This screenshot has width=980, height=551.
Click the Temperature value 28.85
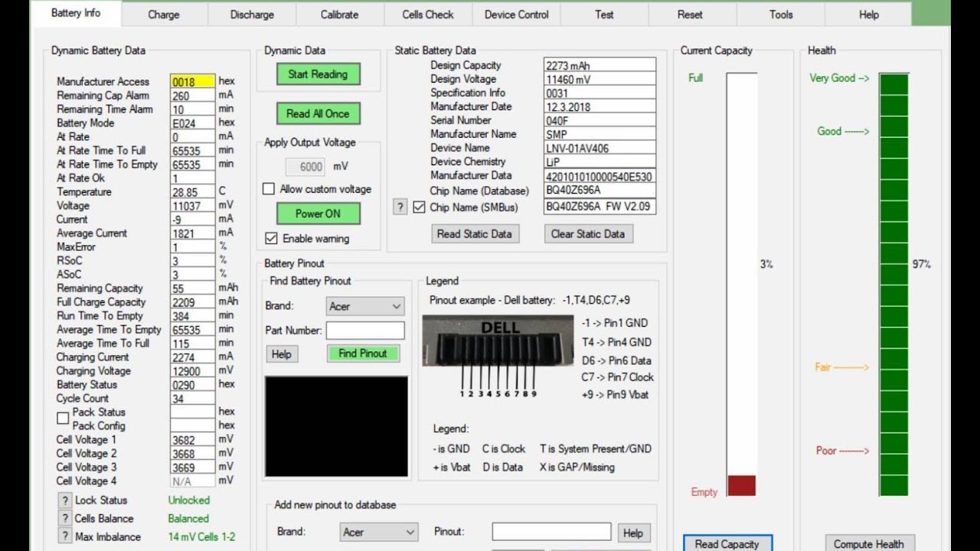pos(192,192)
